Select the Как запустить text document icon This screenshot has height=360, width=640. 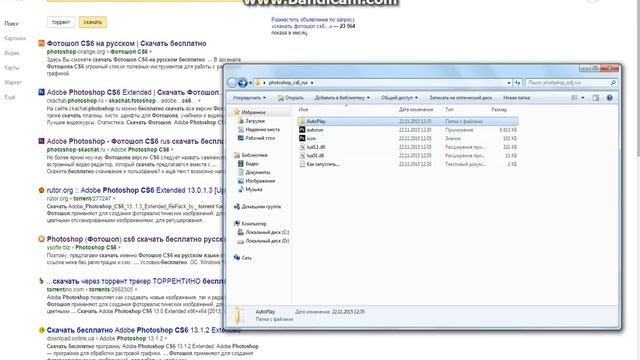click(x=302, y=164)
